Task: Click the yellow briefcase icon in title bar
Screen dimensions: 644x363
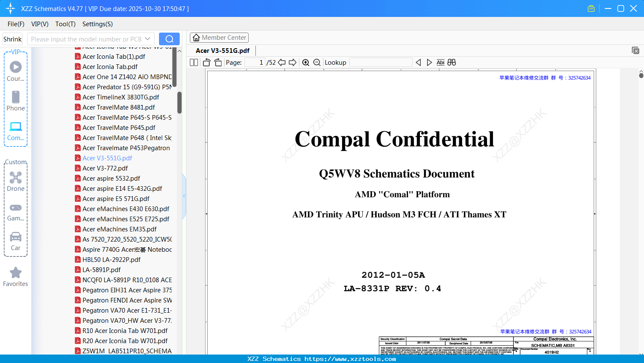Action: click(591, 8)
